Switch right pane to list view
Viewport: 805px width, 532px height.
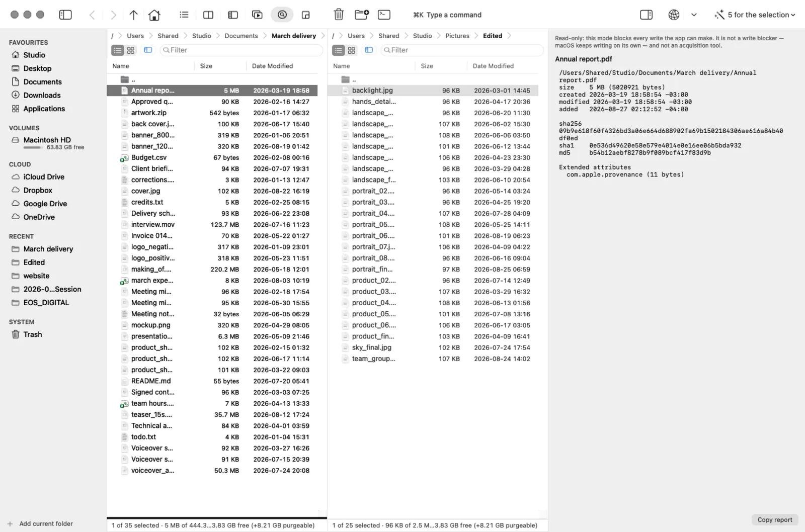pos(339,50)
